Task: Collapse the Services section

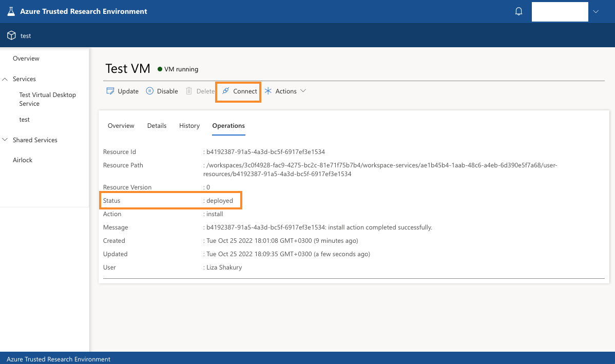Action: coord(5,79)
